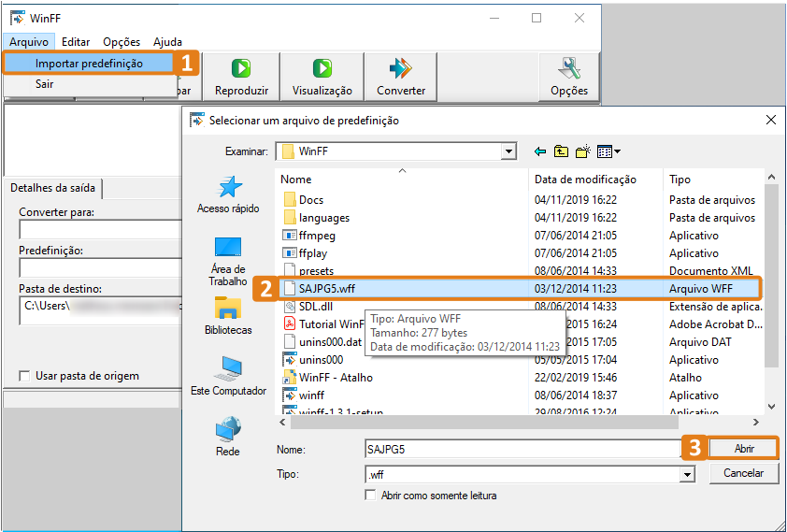Enable 'Abrir como somente leitura' checkbox

point(371,496)
